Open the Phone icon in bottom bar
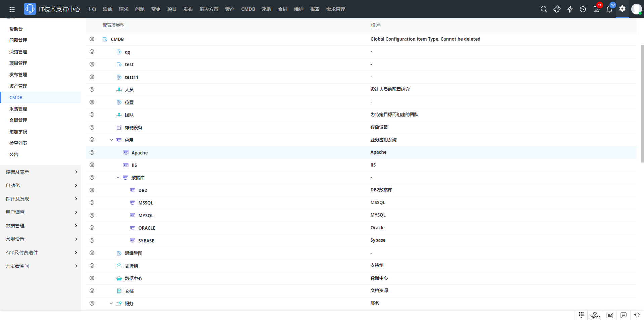 (x=595, y=315)
